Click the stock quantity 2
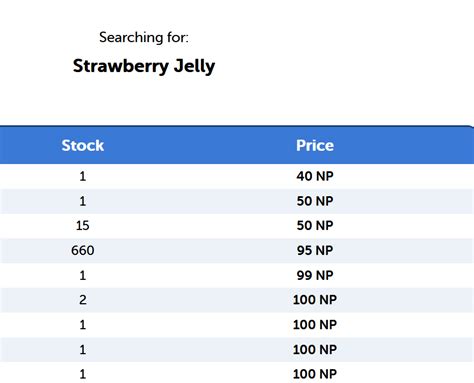Viewport: 474px width, 383px height. click(x=83, y=300)
